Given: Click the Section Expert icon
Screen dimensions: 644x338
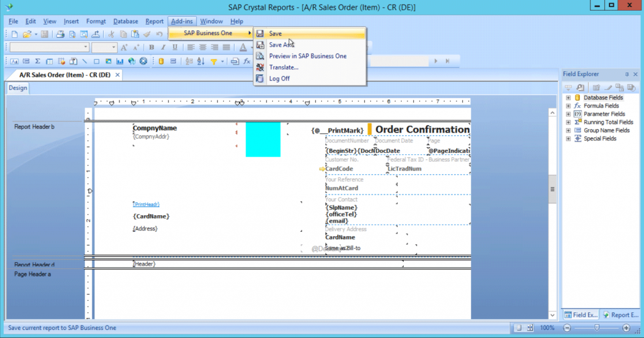Looking at the screenshot, I should click(x=174, y=61).
